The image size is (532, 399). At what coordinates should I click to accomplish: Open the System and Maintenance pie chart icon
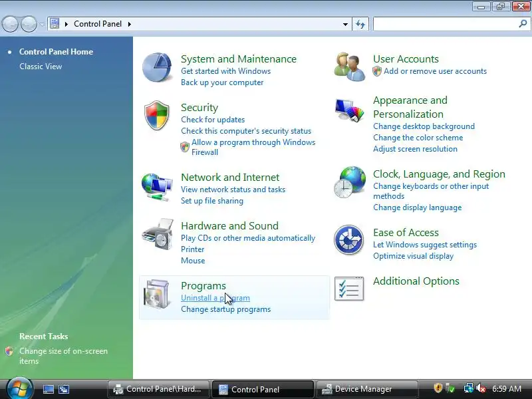156,67
